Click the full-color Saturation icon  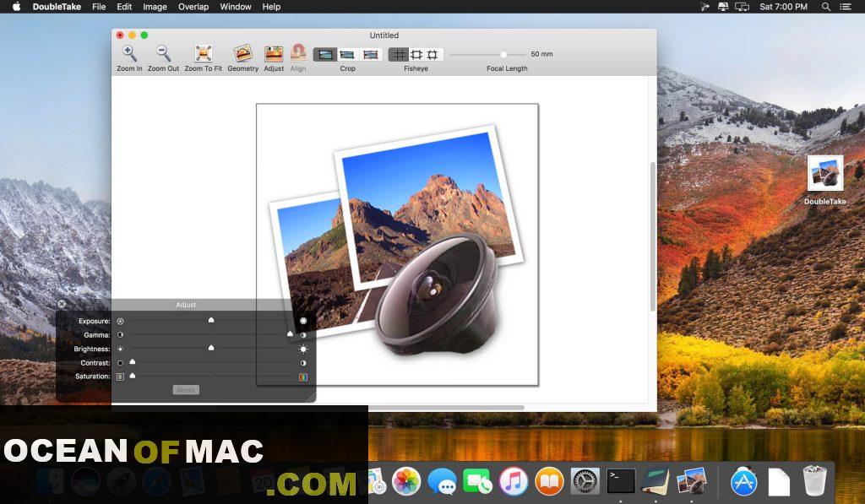[303, 377]
